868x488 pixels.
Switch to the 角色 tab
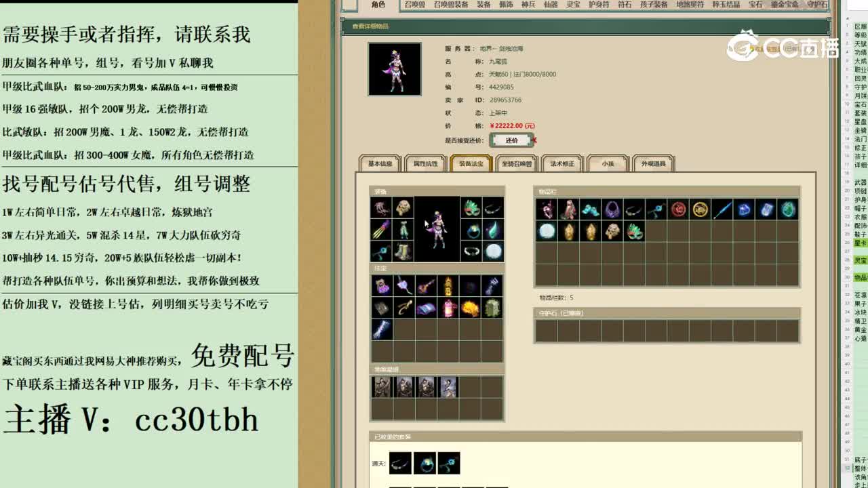pyautogui.click(x=378, y=5)
